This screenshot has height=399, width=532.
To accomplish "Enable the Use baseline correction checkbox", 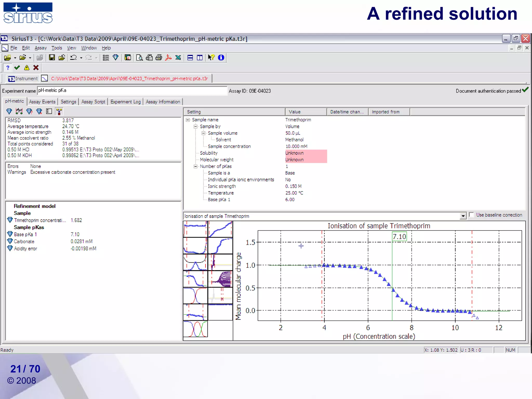I will 471,215.
